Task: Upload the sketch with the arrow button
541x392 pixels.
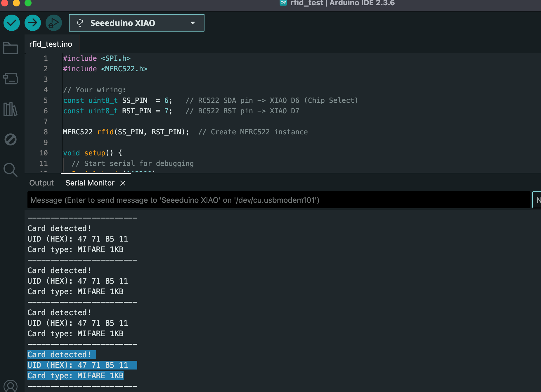Action: pos(33,23)
